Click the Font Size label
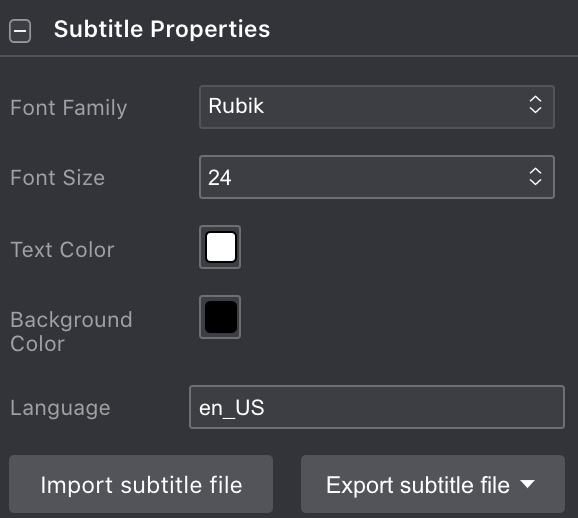Viewport: 578px width, 518px height. (58, 178)
